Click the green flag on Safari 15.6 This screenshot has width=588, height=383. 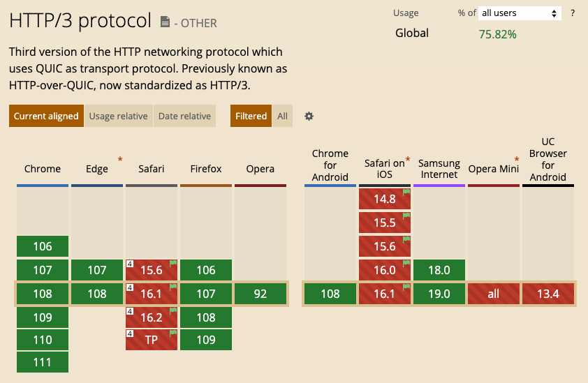click(172, 264)
